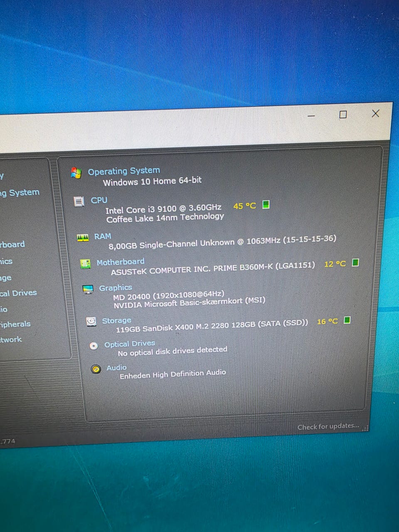Click the 45 °C CPU temperature value
The width and height of the screenshot is (399, 532).
[x=245, y=206]
